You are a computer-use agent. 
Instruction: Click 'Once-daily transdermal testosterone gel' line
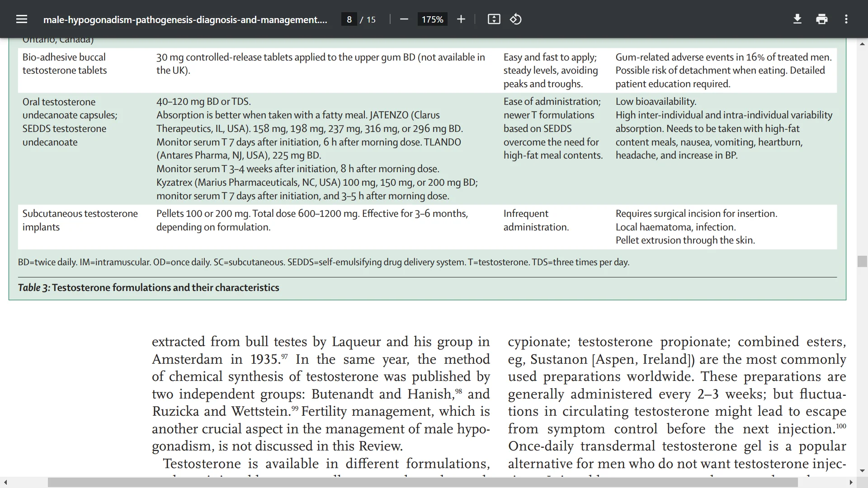(677, 446)
